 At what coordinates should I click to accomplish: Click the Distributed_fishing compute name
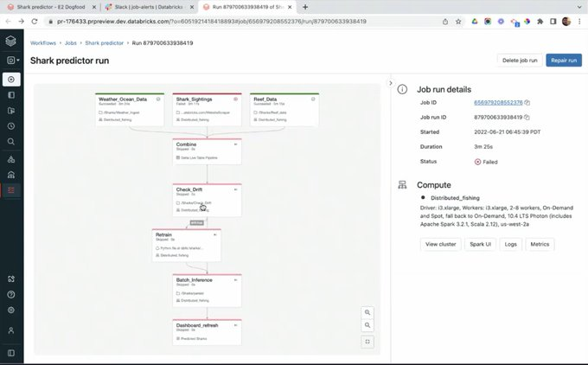pyautogui.click(x=455, y=198)
